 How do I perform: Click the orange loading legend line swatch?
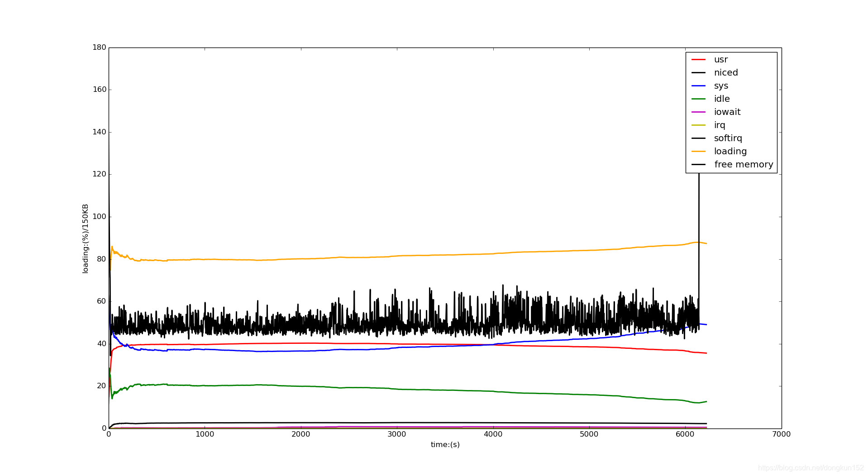pyautogui.click(x=698, y=152)
